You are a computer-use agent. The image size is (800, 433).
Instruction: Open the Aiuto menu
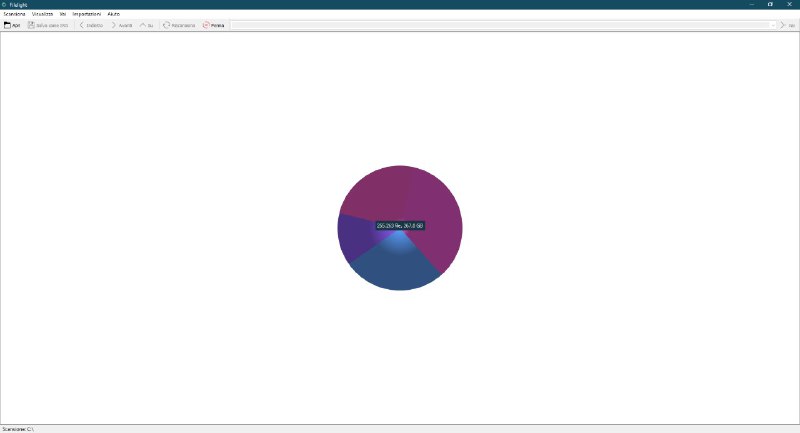tap(114, 14)
